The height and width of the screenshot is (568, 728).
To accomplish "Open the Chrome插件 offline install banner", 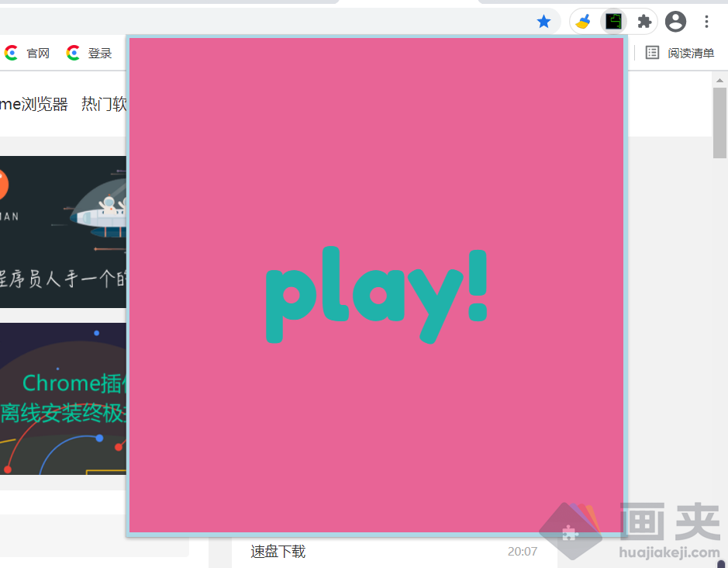I will (x=63, y=398).
